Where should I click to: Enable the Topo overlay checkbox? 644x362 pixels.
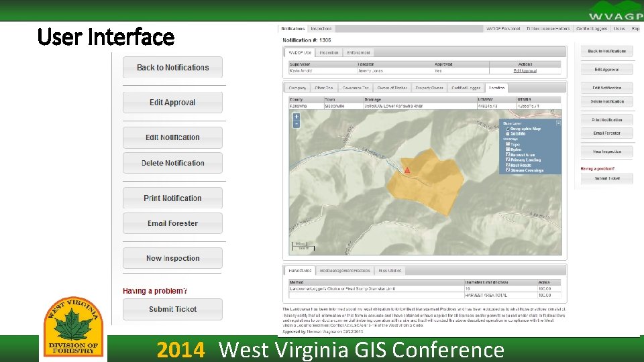pyautogui.click(x=508, y=144)
